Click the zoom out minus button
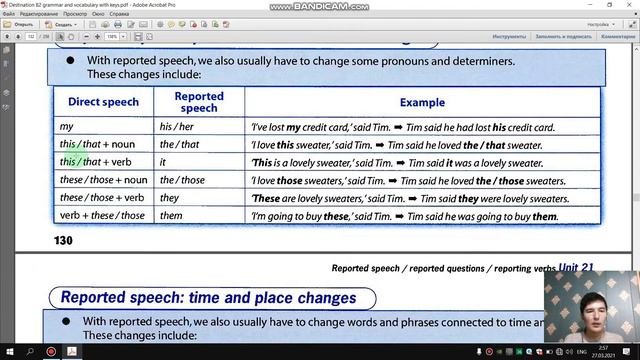 [86, 37]
